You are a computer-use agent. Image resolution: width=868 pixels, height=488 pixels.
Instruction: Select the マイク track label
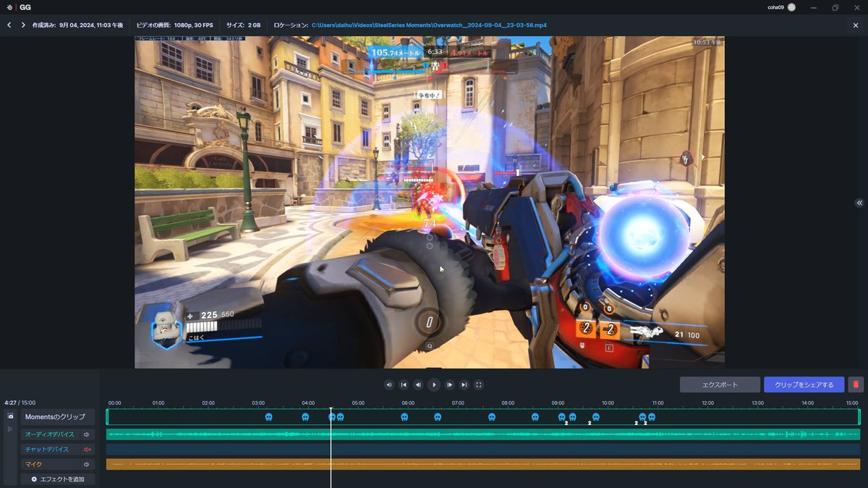coord(49,464)
